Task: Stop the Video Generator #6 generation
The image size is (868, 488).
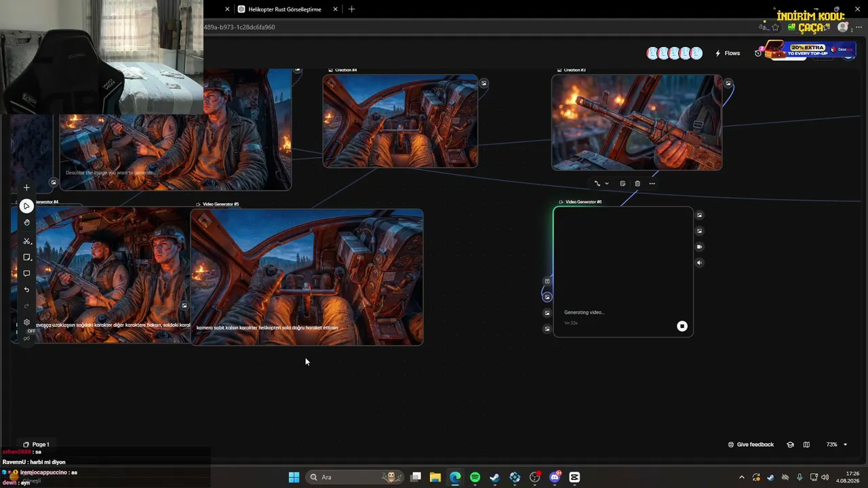Action: pos(682,327)
